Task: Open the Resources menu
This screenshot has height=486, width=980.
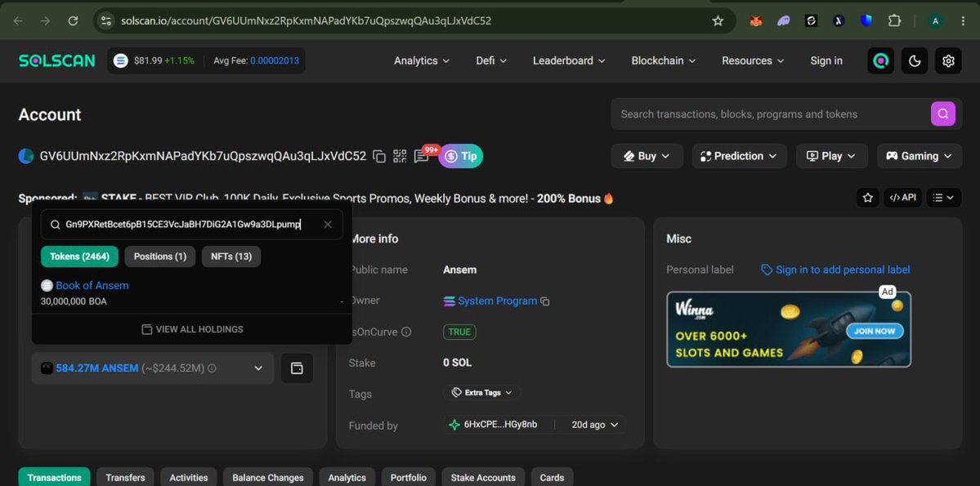Action: pos(753,60)
